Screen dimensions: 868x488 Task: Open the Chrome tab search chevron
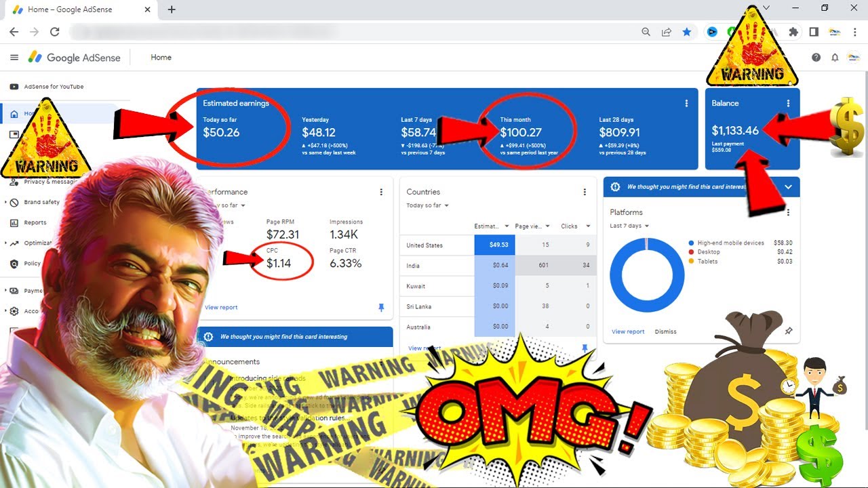click(766, 8)
